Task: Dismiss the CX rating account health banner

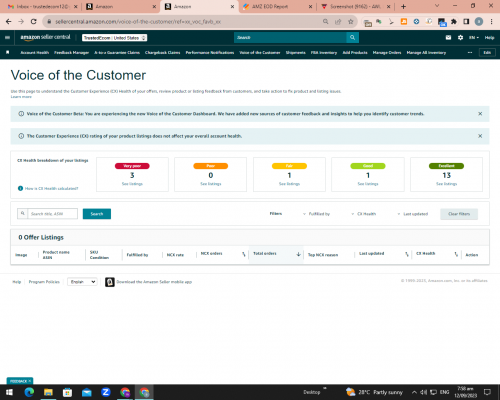Action: click(x=480, y=136)
